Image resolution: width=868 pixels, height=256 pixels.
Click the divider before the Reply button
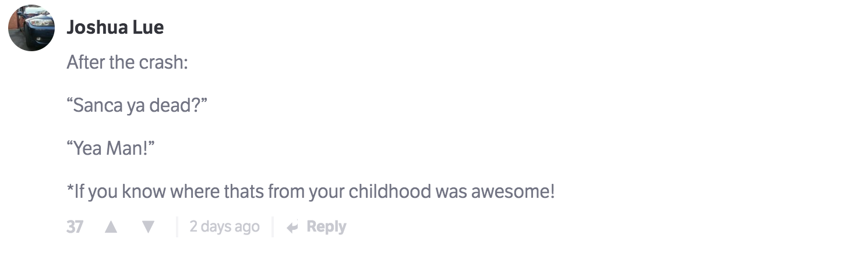[272, 227]
